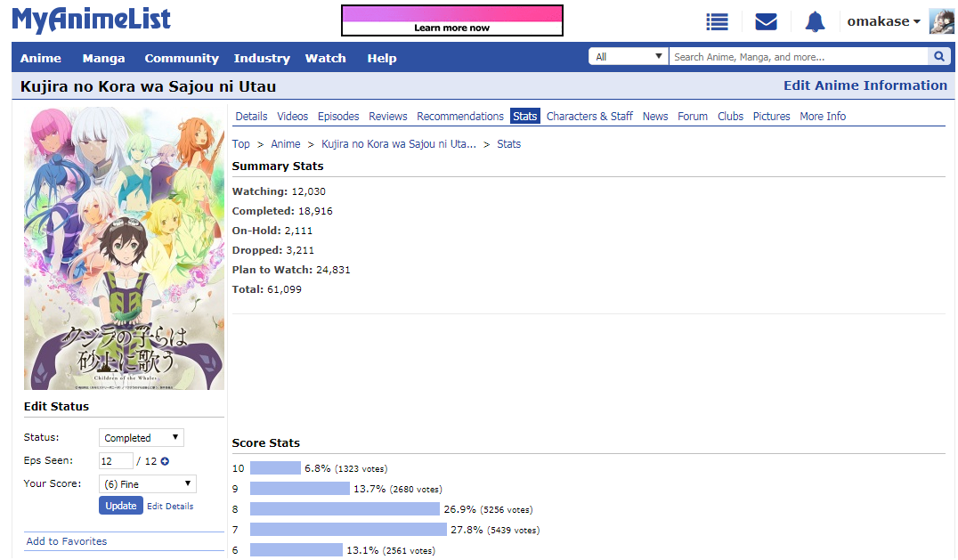The image size is (958, 560).
Task: Switch to Characters & Staff tab
Action: click(x=589, y=116)
